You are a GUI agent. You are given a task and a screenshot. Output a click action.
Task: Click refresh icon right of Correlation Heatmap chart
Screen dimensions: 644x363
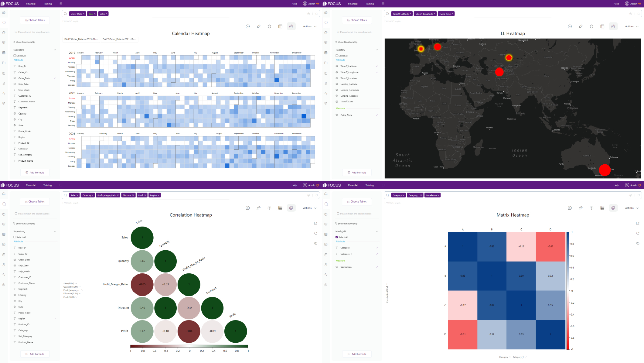(x=316, y=233)
